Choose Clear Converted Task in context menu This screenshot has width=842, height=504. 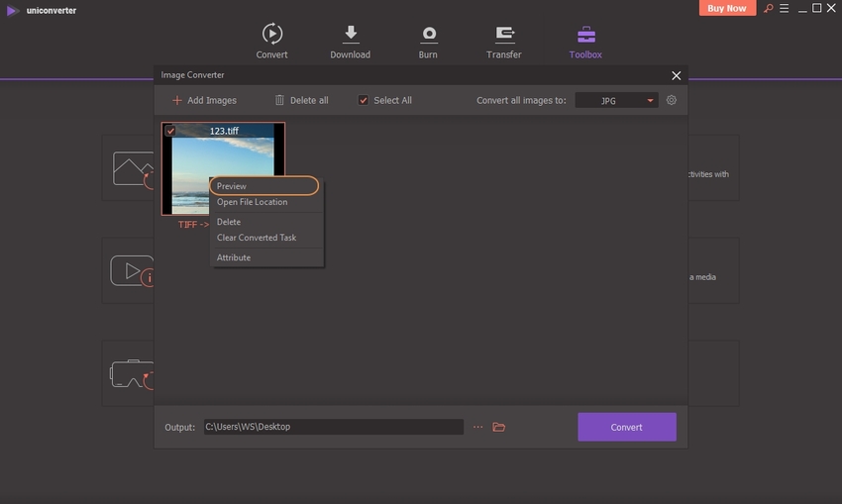(x=257, y=238)
